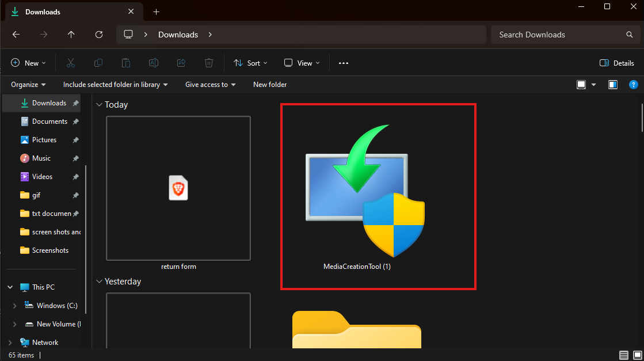This screenshot has height=361, width=644.
Task: Click Downloads in the address breadcrumb
Action: pos(178,35)
